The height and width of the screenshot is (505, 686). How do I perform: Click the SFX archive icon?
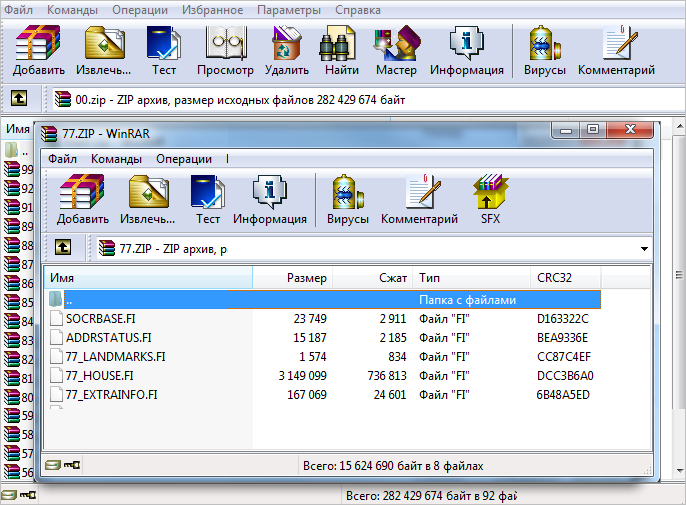490,191
